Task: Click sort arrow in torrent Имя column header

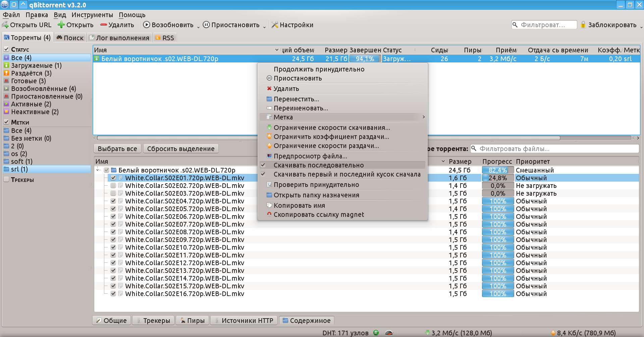Action: [x=277, y=50]
